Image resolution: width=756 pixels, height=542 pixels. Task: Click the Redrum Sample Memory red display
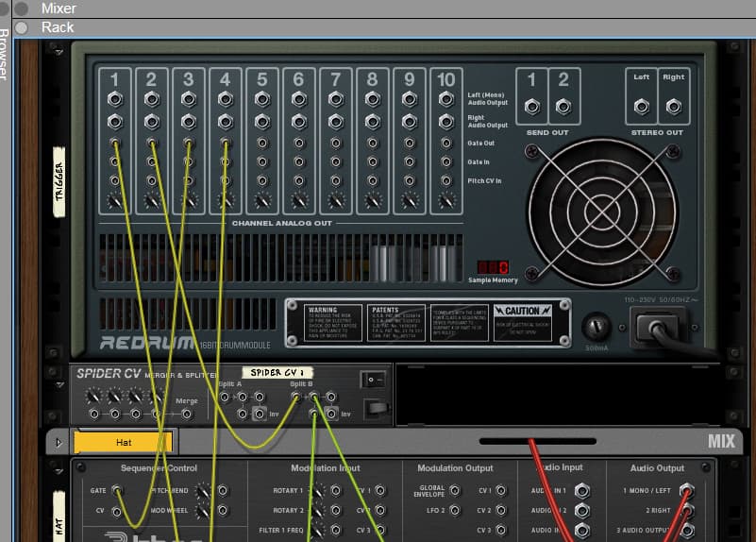[x=493, y=267]
